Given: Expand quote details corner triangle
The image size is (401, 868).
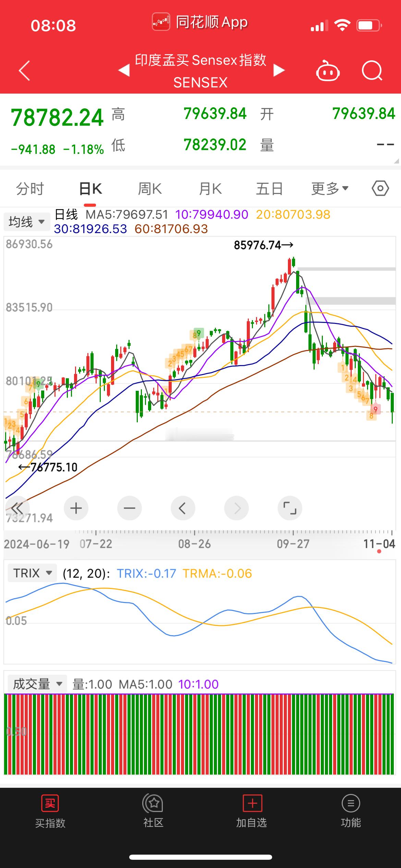Looking at the screenshot, I should tap(397, 161).
